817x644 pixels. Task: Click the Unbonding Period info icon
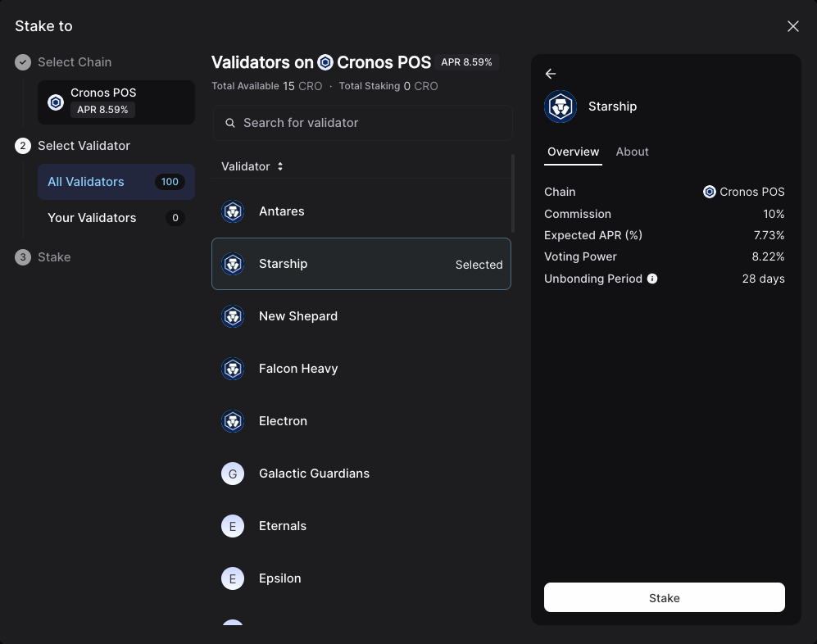tap(652, 279)
